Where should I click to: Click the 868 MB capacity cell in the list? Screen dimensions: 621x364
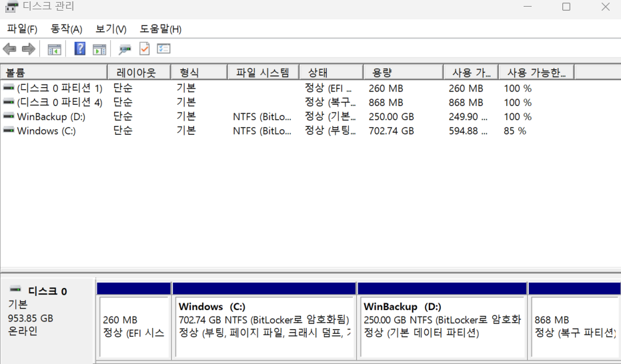tap(386, 103)
